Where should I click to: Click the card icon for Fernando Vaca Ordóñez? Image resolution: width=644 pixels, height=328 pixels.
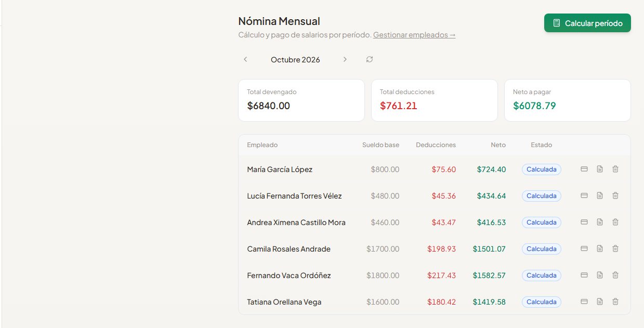584,275
